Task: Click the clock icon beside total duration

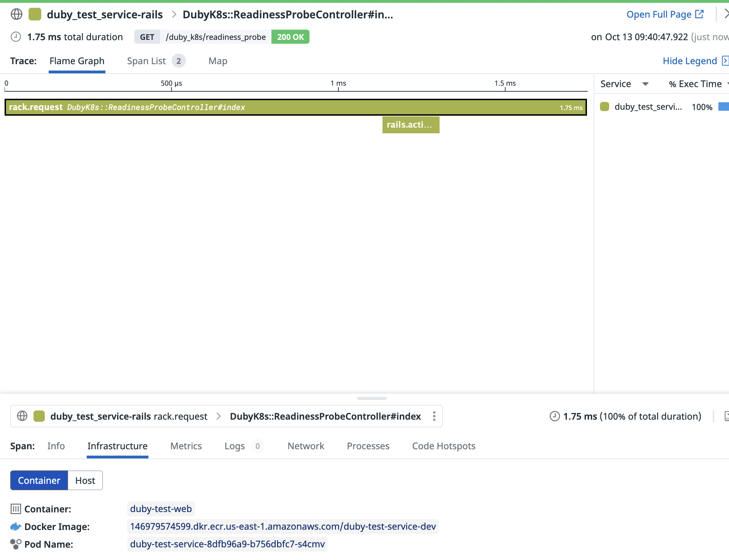Action: pyautogui.click(x=16, y=37)
